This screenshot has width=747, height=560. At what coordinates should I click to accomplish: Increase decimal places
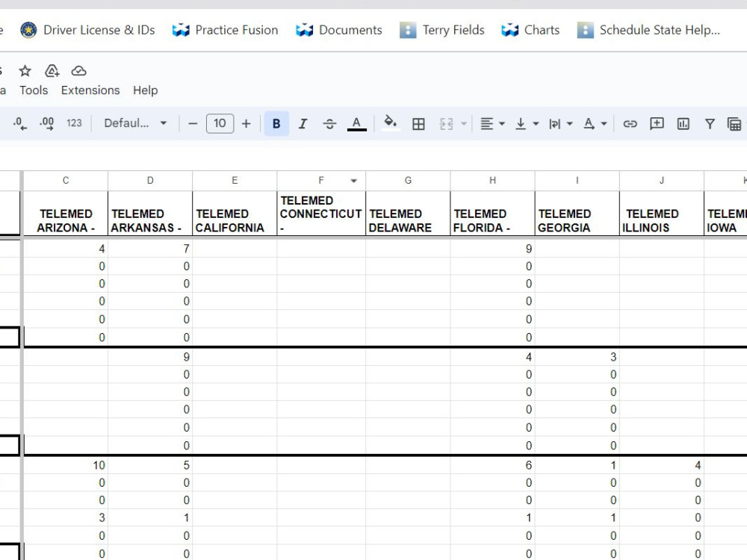pos(46,123)
